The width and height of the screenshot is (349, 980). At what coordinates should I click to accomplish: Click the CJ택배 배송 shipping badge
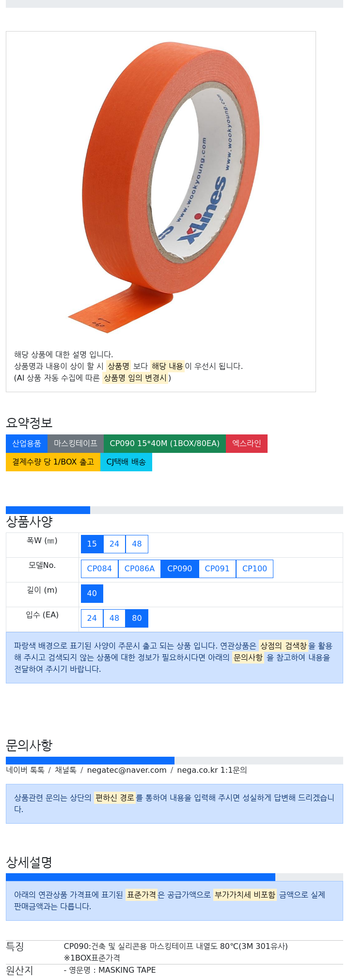(x=126, y=462)
